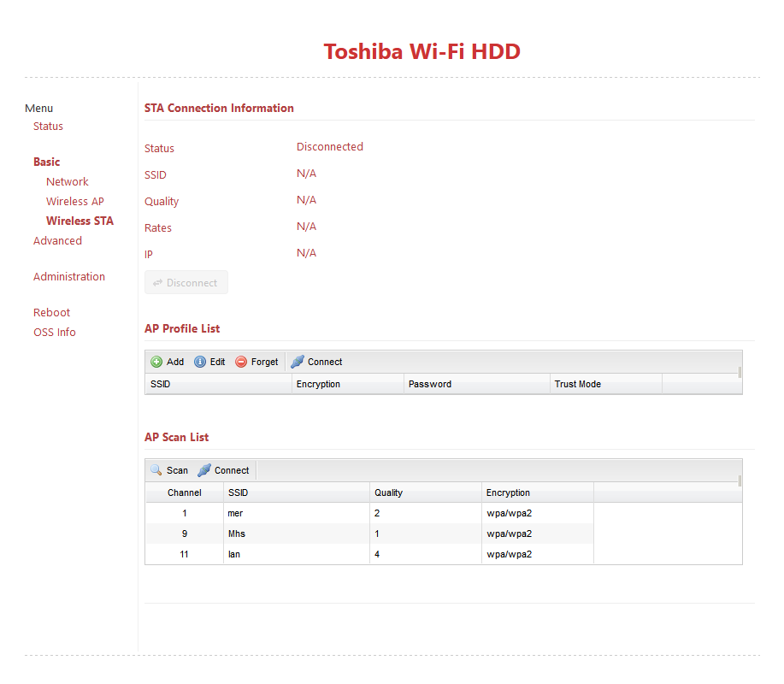Open the Administration page
784x684 pixels.
point(69,276)
